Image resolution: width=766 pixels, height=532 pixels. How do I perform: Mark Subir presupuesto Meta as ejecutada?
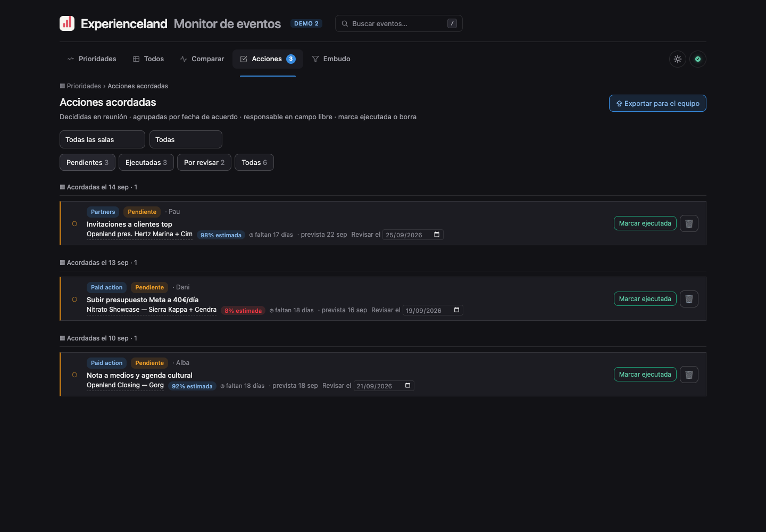(x=645, y=299)
